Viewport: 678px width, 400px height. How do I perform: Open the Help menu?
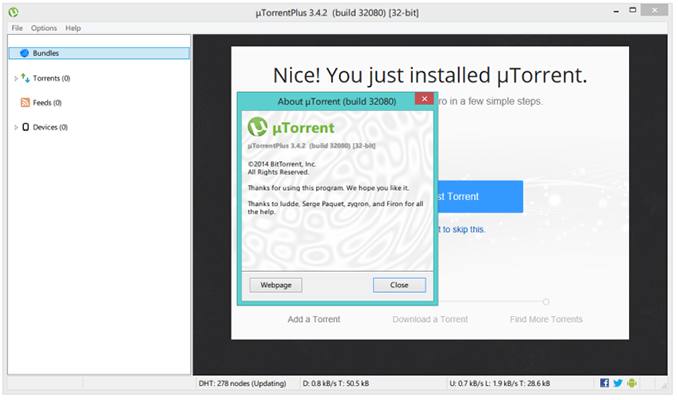click(73, 28)
